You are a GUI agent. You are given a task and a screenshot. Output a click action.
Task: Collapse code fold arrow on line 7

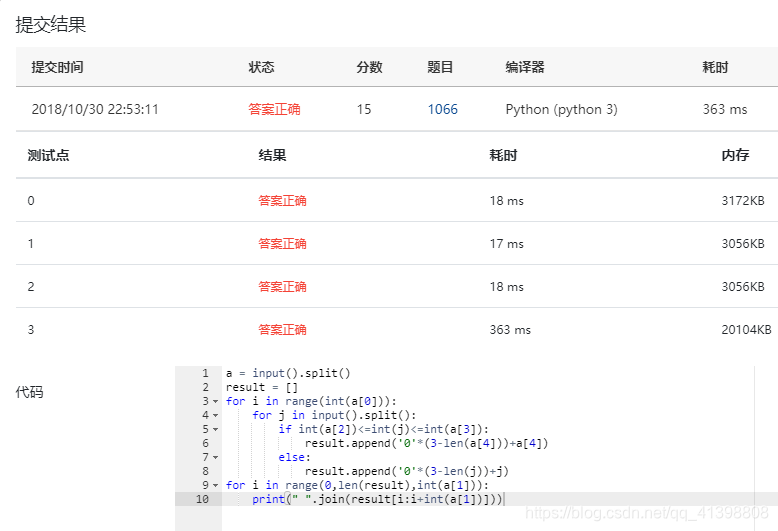(215, 457)
